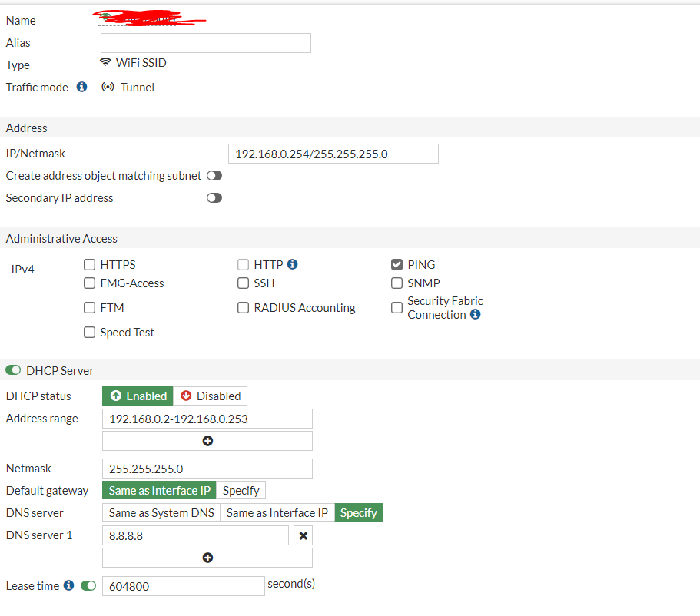
Task: Click the Lease time info icon
Action: [x=68, y=585]
